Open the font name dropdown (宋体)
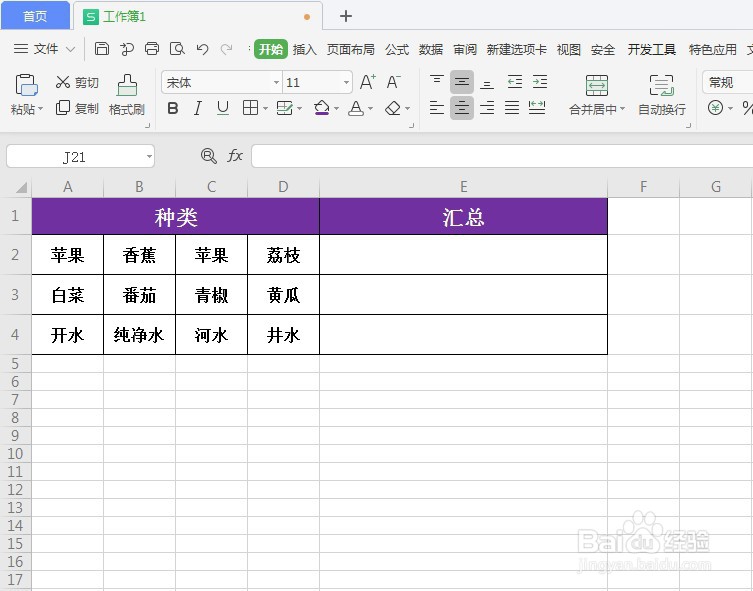Viewport: 753px width, 591px height. [276, 83]
